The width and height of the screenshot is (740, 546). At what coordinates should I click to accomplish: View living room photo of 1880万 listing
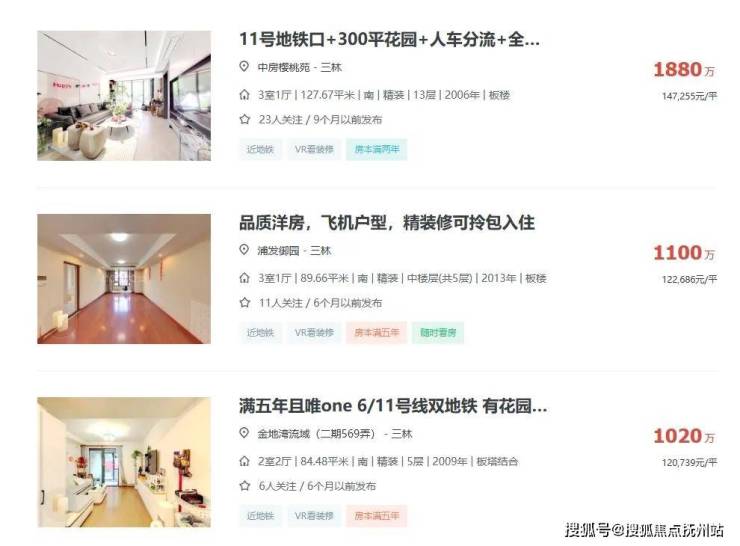click(x=124, y=96)
